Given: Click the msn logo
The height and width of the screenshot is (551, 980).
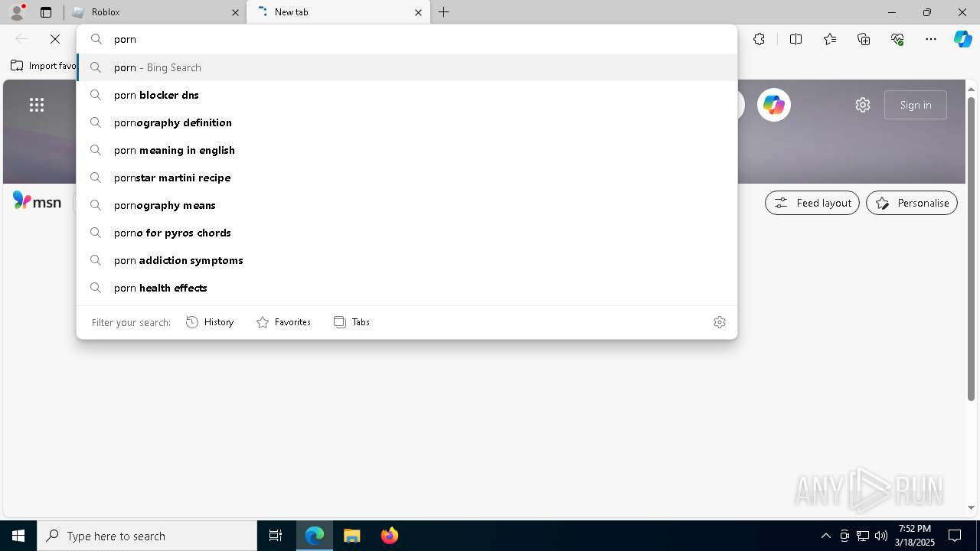Looking at the screenshot, I should tap(37, 201).
